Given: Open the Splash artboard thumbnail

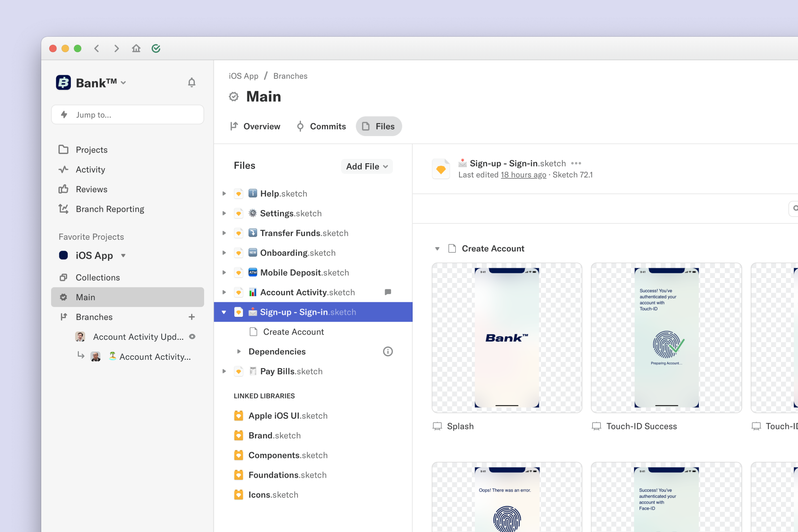Looking at the screenshot, I should point(507,337).
